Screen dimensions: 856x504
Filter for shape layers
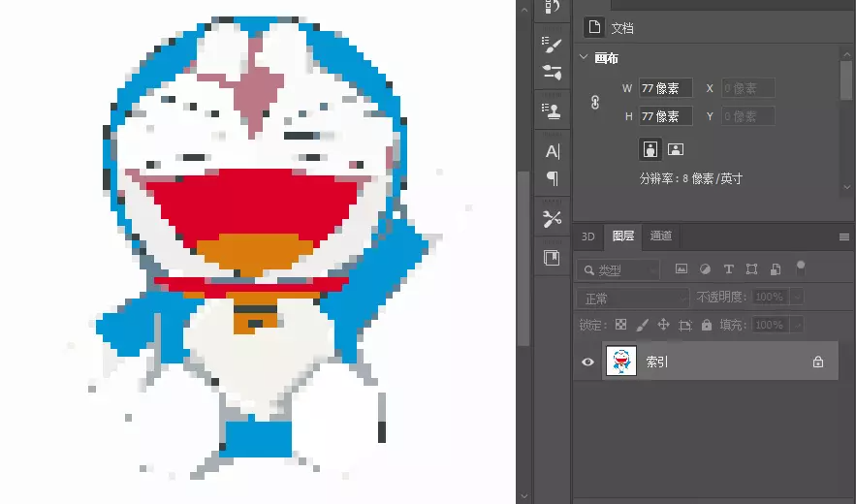751,268
